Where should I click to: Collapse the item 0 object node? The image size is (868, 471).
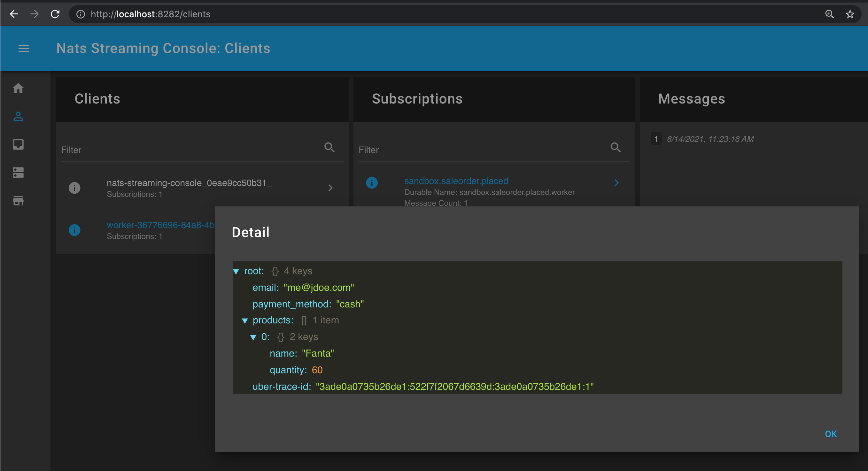coord(253,337)
